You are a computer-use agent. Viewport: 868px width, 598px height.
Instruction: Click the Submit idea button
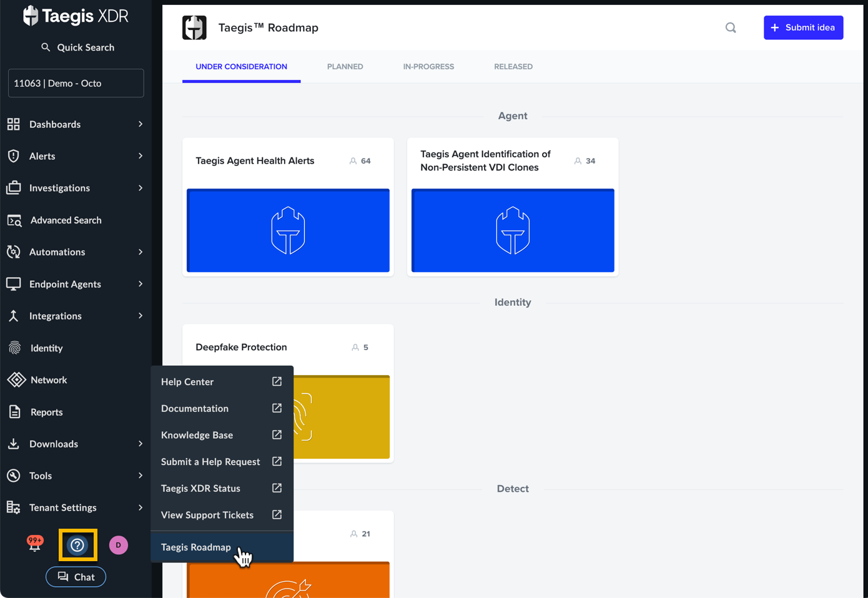[x=803, y=27]
